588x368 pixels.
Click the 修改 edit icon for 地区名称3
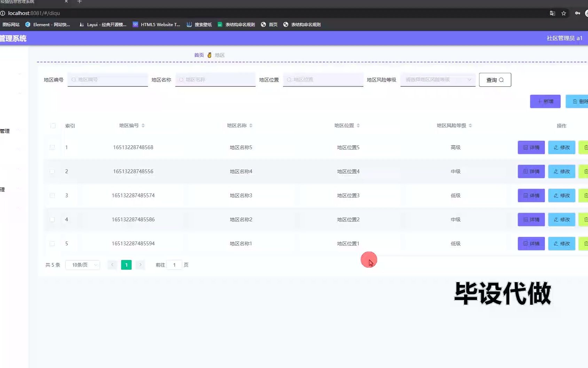point(561,195)
